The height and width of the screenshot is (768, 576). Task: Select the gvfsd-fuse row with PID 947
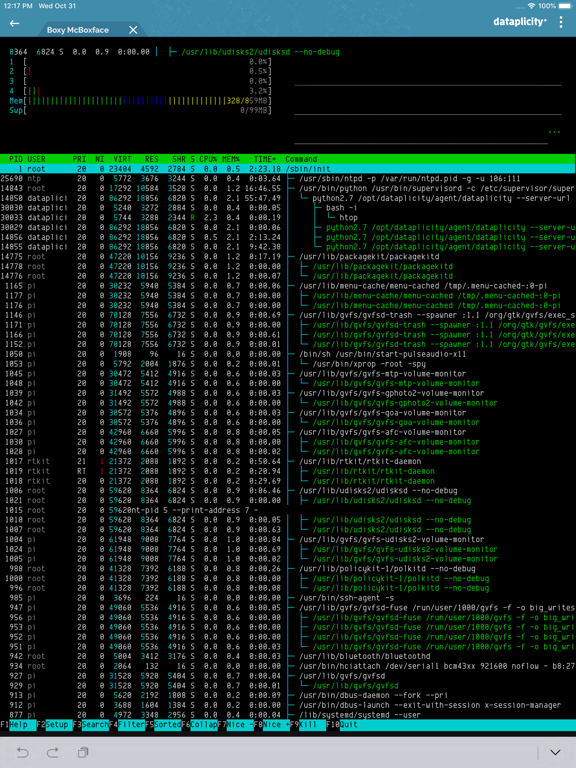tap(288, 608)
